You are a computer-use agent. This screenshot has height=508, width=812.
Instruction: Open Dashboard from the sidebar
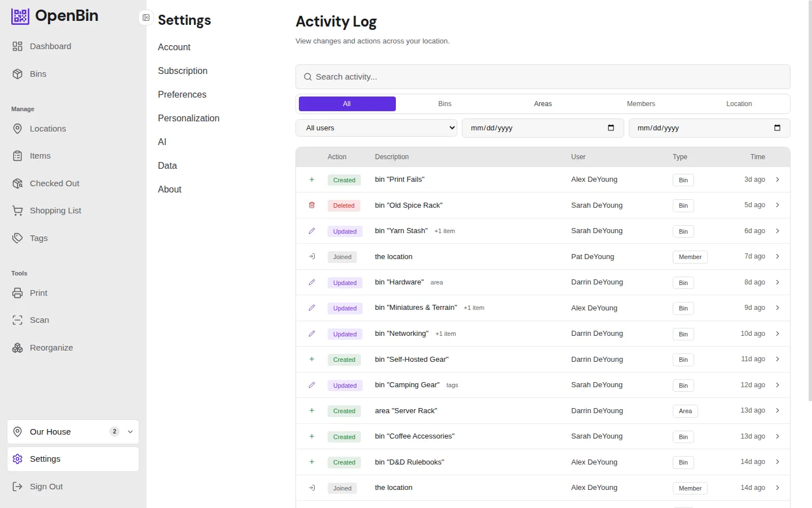(x=73, y=46)
